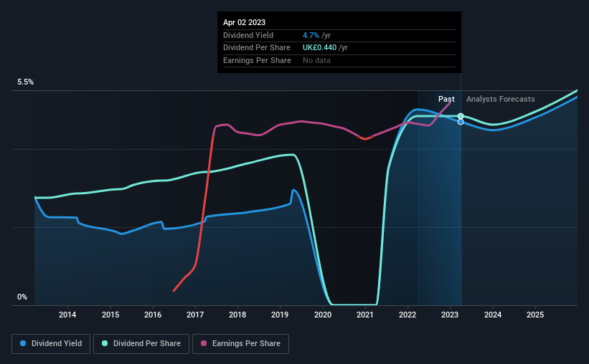Screen dimensions: 589x364
Task: Click the 0% y-axis label
Action: point(22,297)
